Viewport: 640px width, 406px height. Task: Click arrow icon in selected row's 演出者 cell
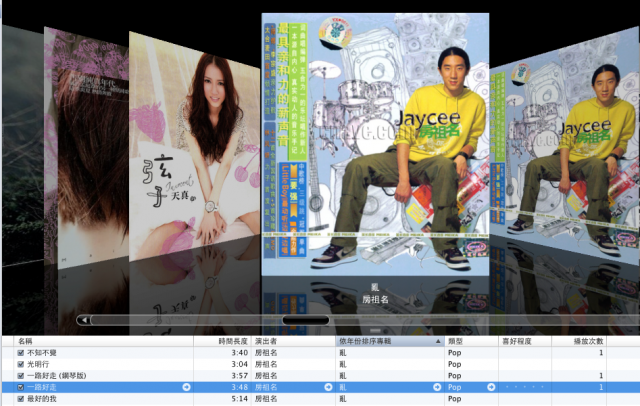click(328, 387)
